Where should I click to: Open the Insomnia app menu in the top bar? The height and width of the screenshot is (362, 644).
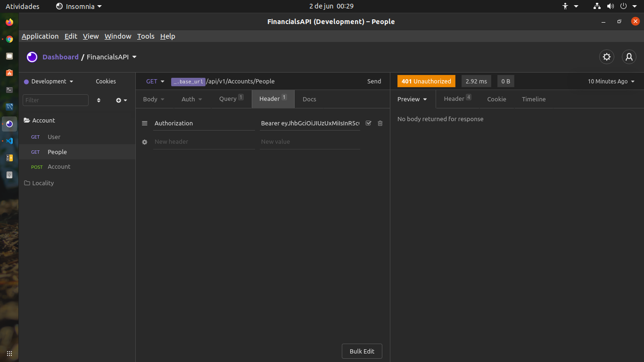pyautogui.click(x=79, y=7)
